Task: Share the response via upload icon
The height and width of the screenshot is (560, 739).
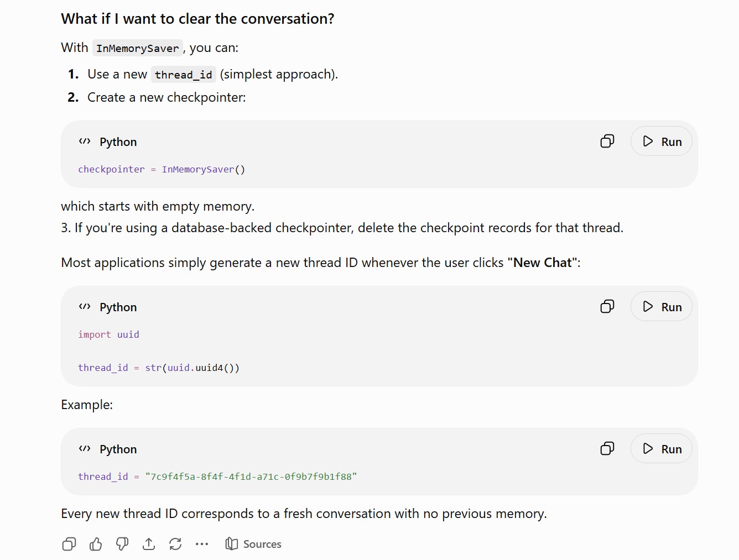Action: [x=149, y=545]
